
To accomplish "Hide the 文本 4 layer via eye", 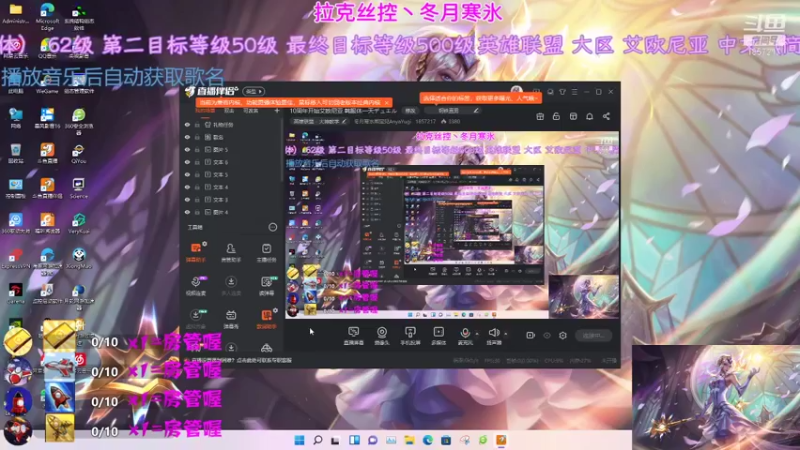I will pos(187,187).
